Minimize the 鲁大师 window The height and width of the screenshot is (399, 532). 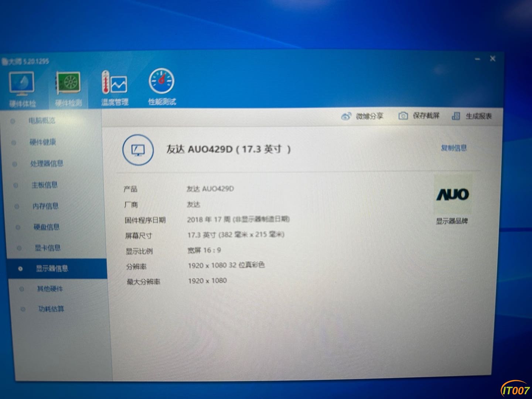tap(477, 59)
